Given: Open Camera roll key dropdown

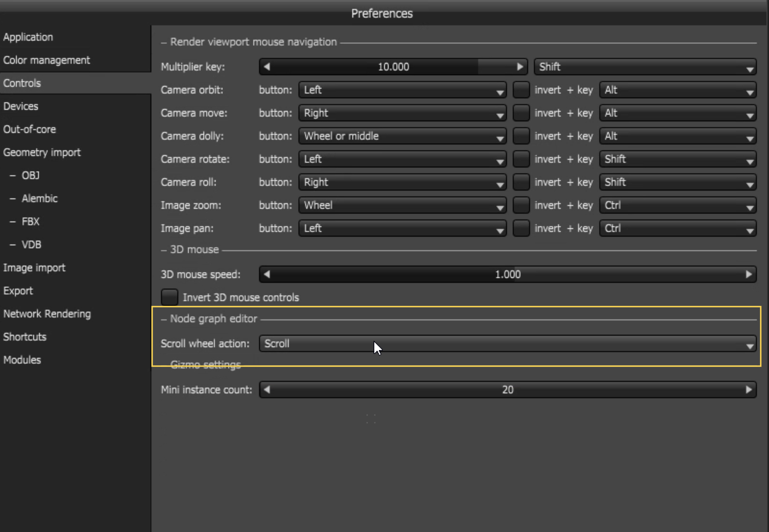Looking at the screenshot, I should tap(677, 182).
